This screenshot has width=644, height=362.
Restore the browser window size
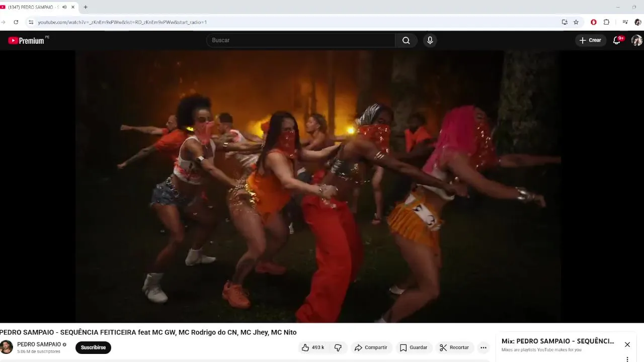pyautogui.click(x=634, y=7)
